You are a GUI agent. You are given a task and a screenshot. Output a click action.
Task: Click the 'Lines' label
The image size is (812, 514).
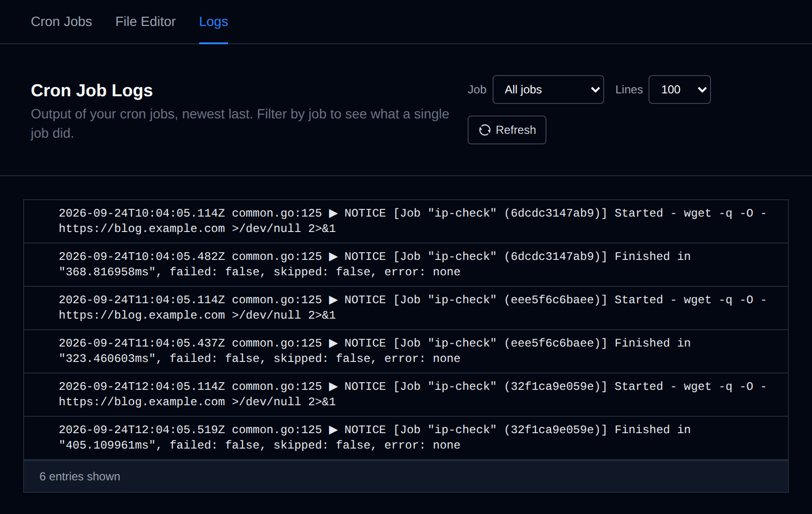(x=629, y=90)
